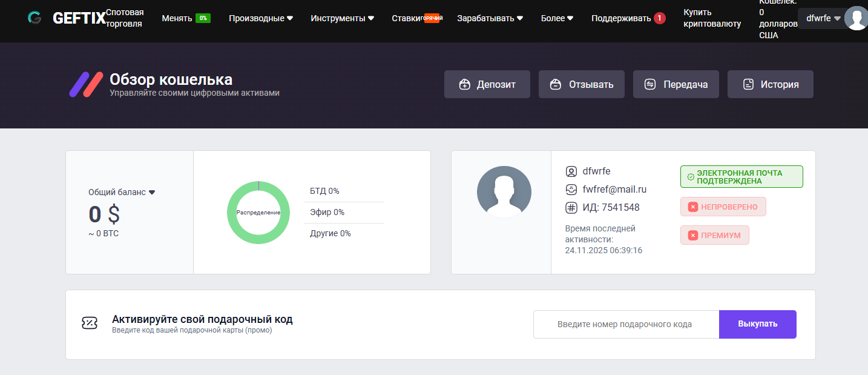Click the large profile picture thumbnail
Viewport: 868px width, 375px height.
(x=504, y=192)
